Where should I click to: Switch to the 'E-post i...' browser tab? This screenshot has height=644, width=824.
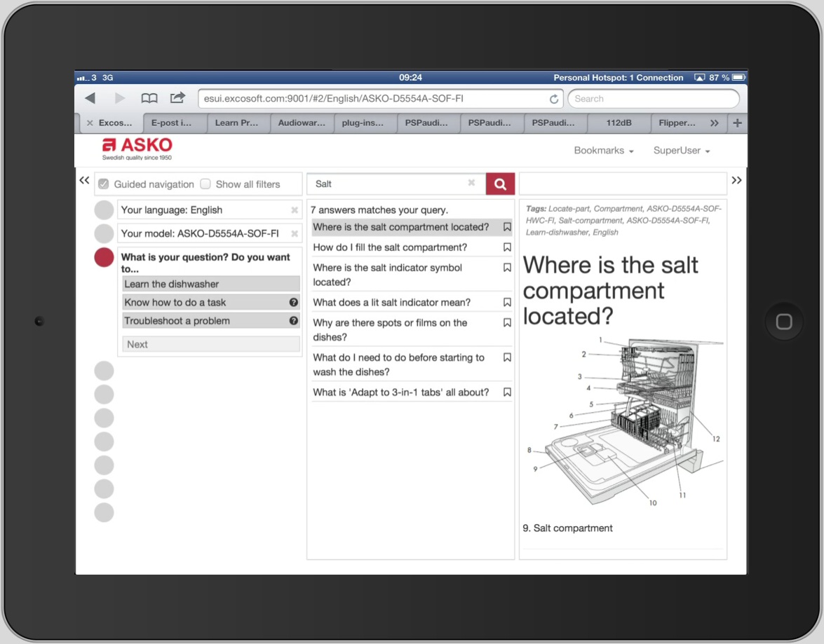tap(172, 123)
